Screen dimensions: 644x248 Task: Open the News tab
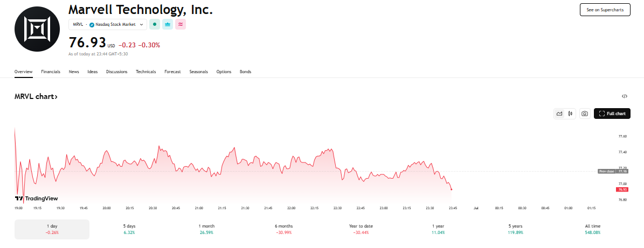74,72
